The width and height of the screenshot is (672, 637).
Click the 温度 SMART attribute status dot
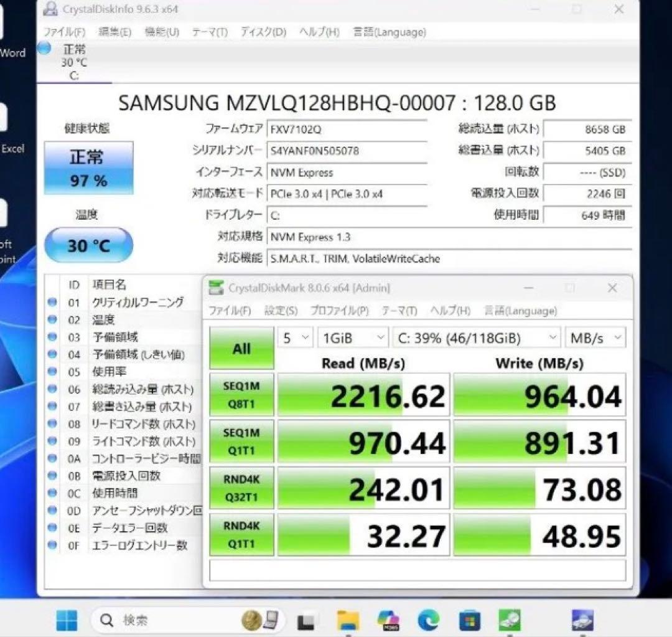coord(52,319)
